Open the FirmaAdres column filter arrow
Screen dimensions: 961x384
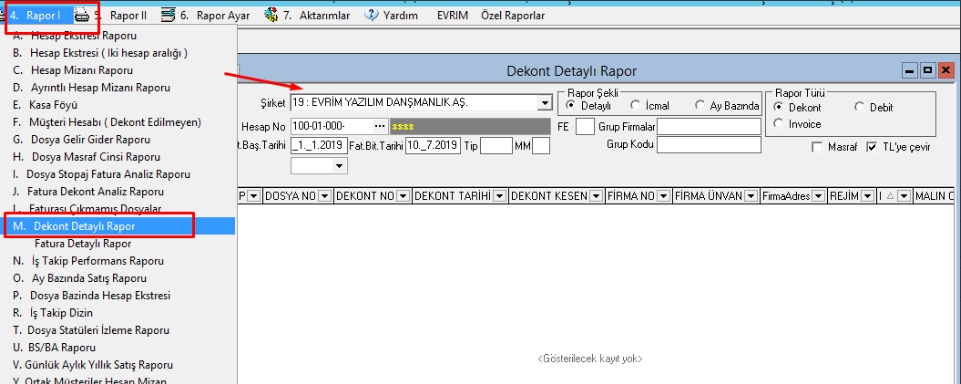click(x=818, y=196)
